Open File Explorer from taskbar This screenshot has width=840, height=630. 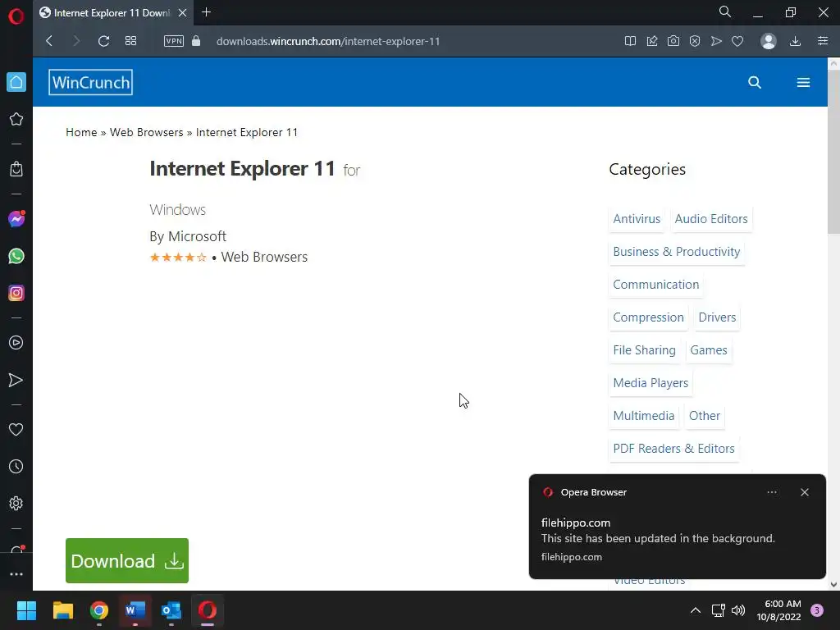[62, 610]
